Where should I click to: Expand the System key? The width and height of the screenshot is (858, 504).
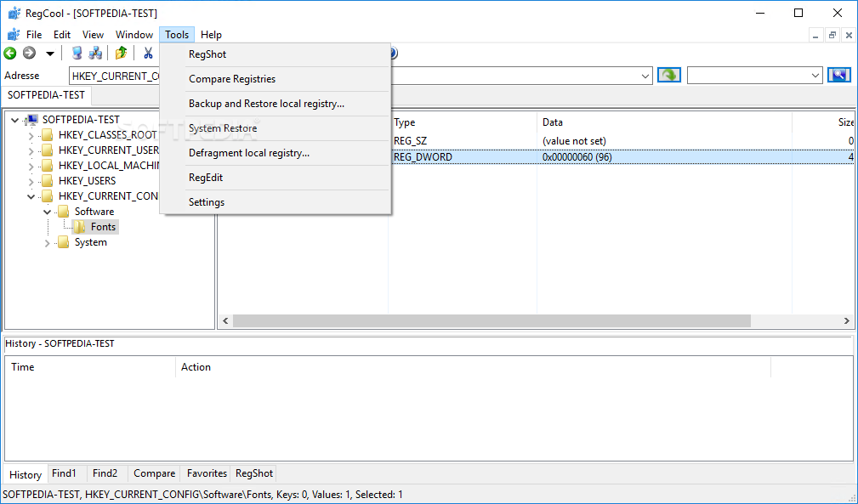click(47, 243)
